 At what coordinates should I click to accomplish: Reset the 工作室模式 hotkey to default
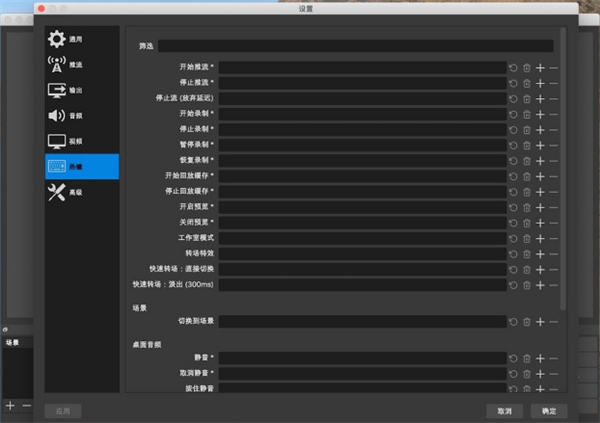pos(514,238)
